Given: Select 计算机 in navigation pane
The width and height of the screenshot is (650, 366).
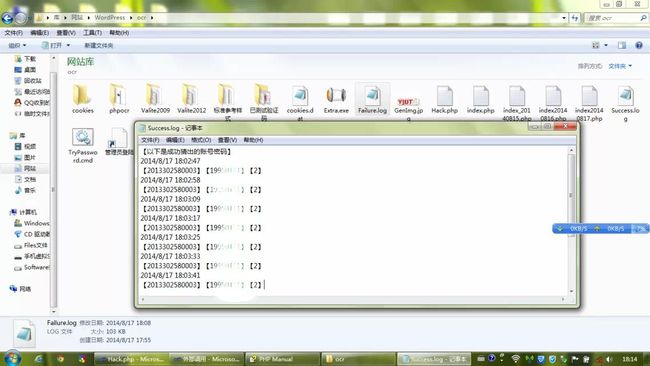Looking at the screenshot, I should (x=24, y=212).
